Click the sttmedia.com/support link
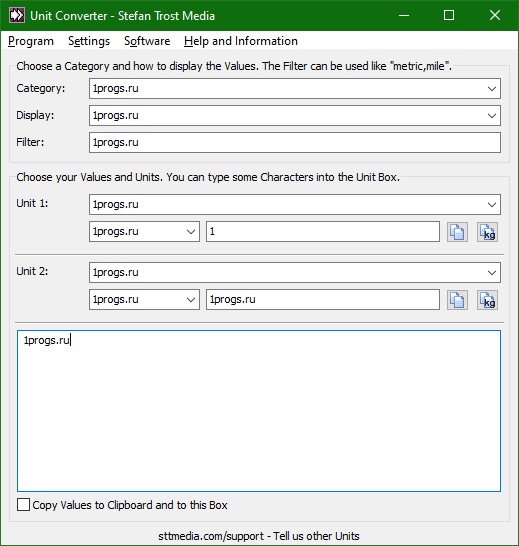This screenshot has height=546, width=519. point(259,536)
